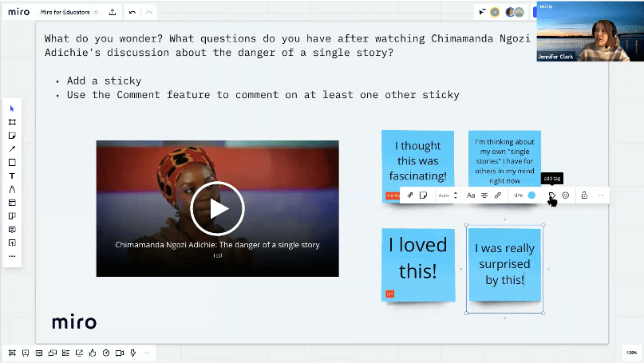
Task: Open the cards list icon in bottom toolbar
Action: 65,353
